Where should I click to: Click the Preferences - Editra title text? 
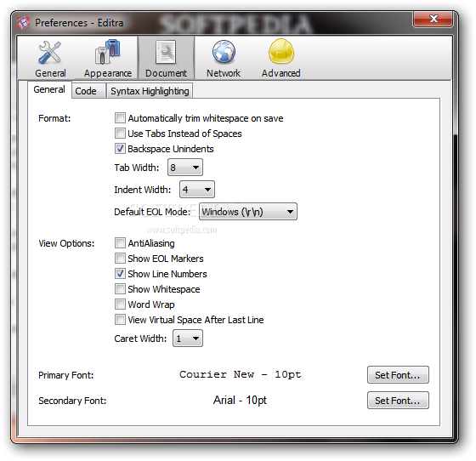coord(79,23)
